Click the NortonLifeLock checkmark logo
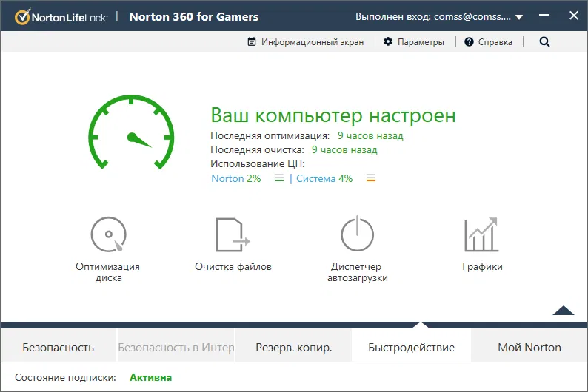This screenshot has height=392, width=588. 22,17
